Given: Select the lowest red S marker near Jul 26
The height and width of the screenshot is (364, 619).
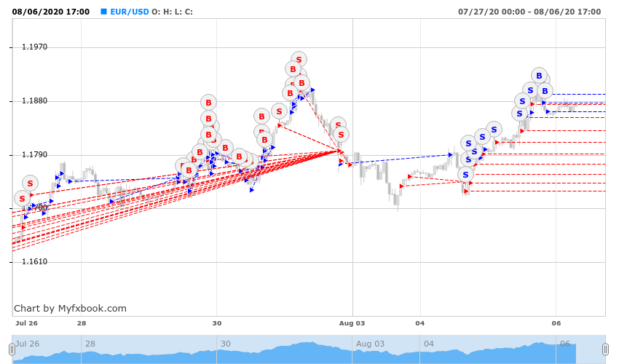Looking at the screenshot, I should tap(22, 199).
